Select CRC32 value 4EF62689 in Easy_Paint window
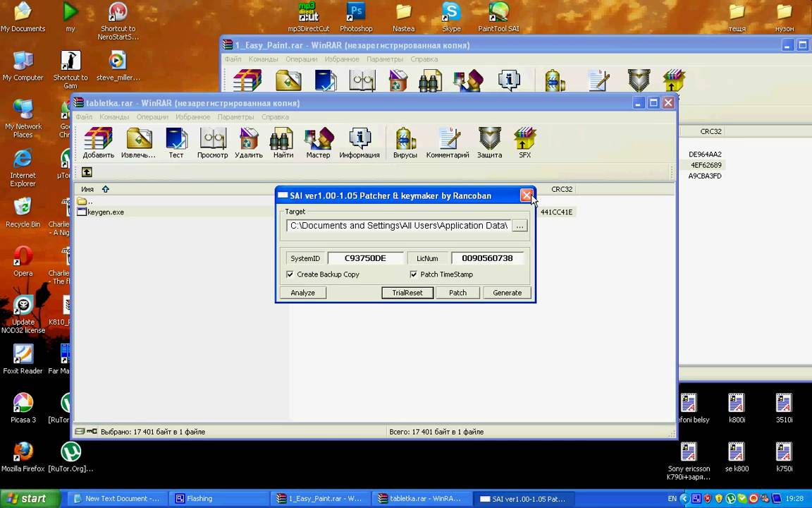This screenshot has width=812, height=508. (706, 165)
